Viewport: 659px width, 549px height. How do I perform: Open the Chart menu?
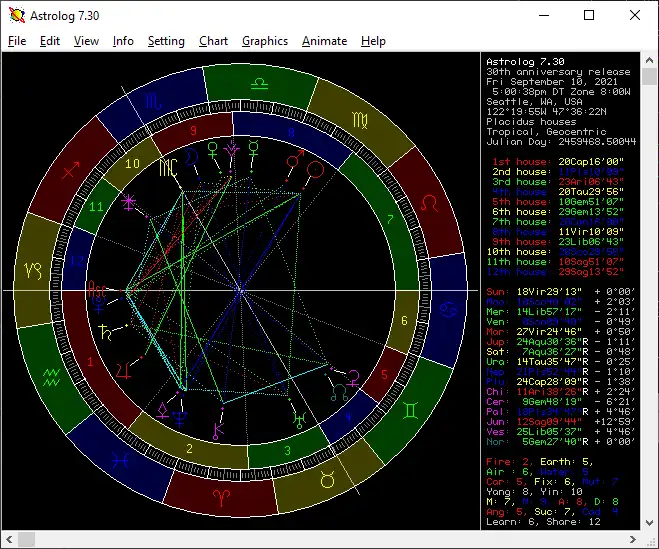point(214,41)
